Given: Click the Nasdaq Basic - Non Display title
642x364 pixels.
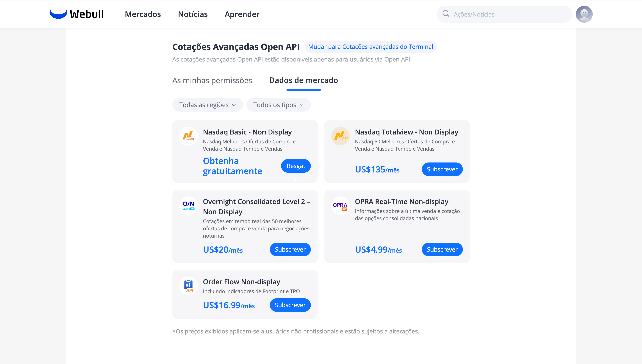Looking at the screenshot, I should point(247,132).
